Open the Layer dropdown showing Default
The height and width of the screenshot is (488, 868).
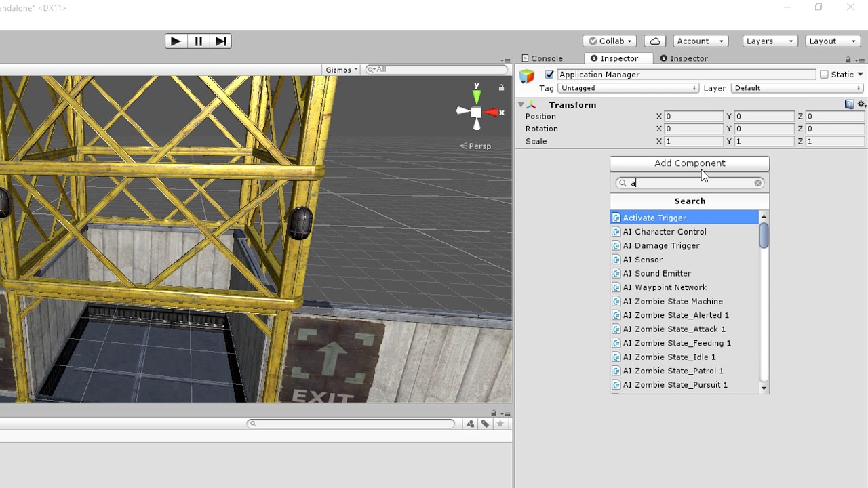click(x=797, y=88)
